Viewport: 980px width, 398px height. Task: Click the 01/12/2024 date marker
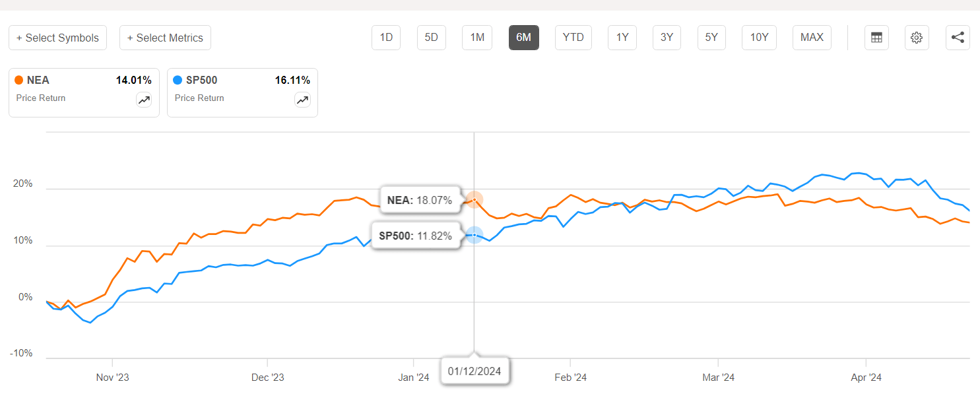474,370
